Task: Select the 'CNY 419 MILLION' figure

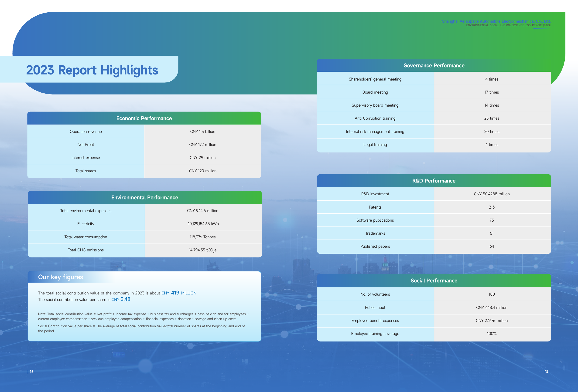Action: coord(179,293)
